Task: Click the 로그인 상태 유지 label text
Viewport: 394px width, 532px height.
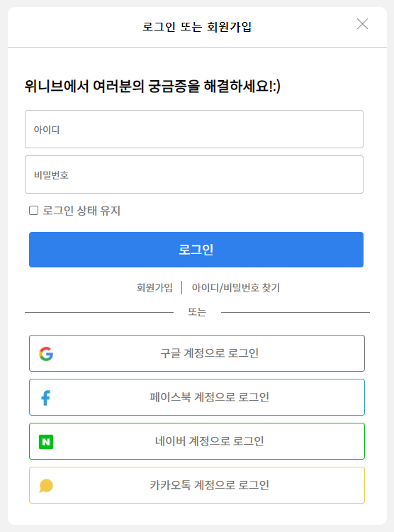Action: pyautogui.click(x=81, y=211)
